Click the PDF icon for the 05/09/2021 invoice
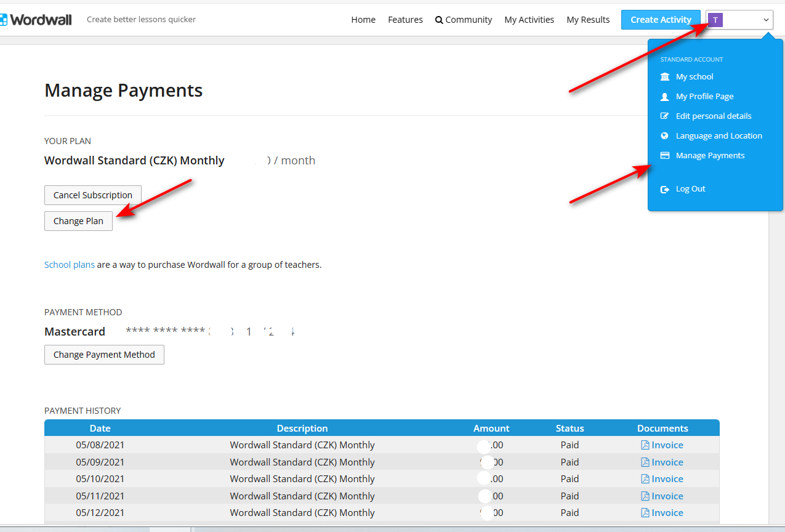 645,462
